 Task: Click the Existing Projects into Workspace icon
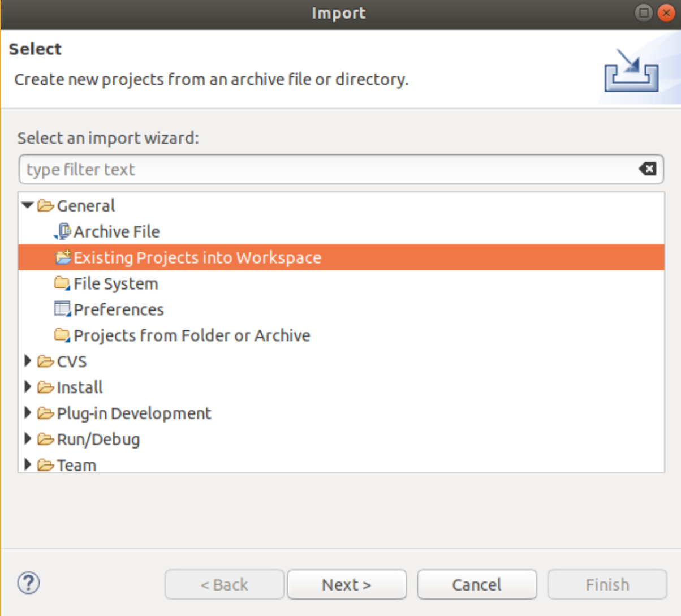click(63, 257)
